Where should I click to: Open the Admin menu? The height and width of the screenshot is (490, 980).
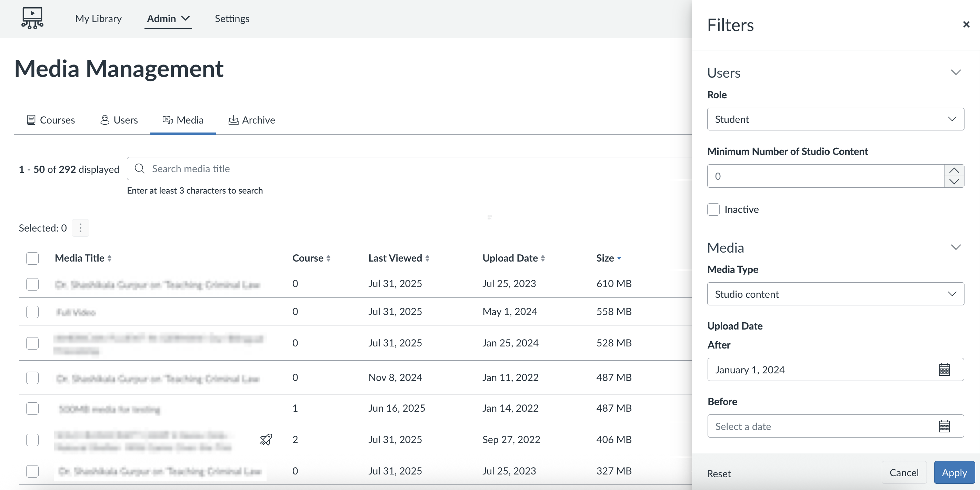point(168,18)
